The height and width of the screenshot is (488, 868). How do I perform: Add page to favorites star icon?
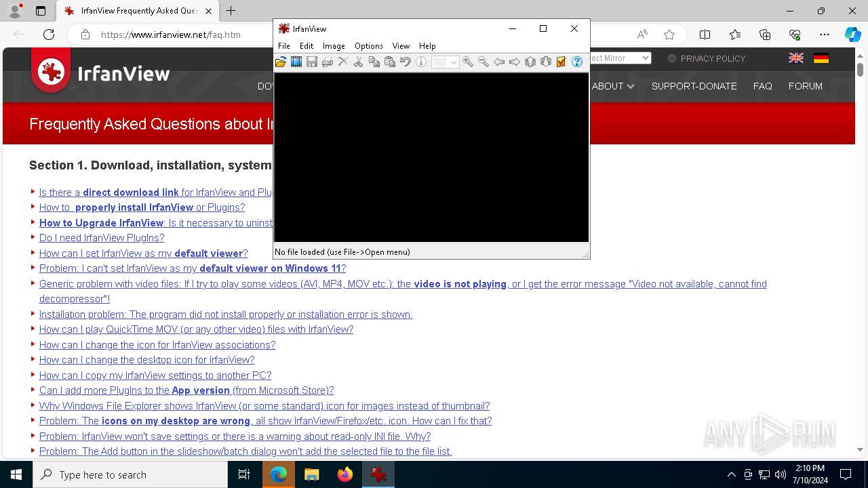[x=669, y=35]
